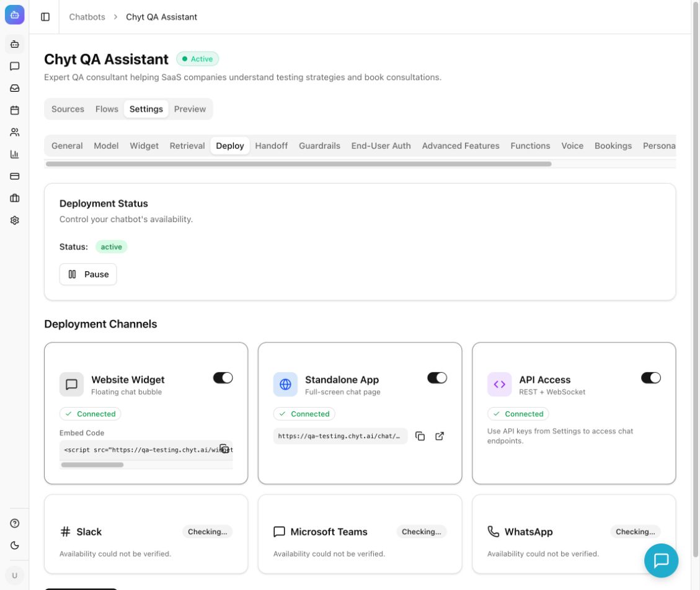Open Chatbots from sidebar bot icon

tap(15, 44)
